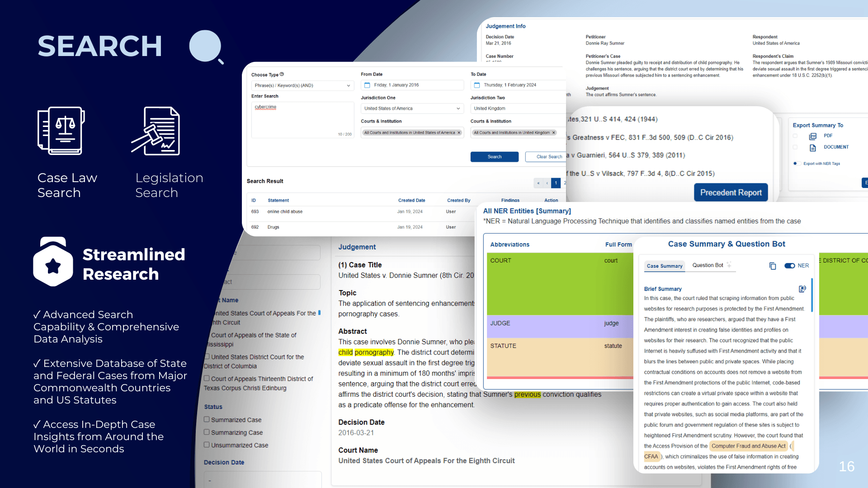The height and width of the screenshot is (488, 868).
Task: Open the From Date picker field
Action: (412, 85)
